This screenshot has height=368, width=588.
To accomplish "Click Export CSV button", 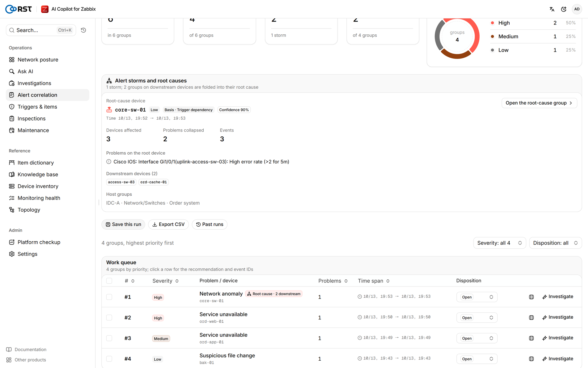I will coord(168,224).
